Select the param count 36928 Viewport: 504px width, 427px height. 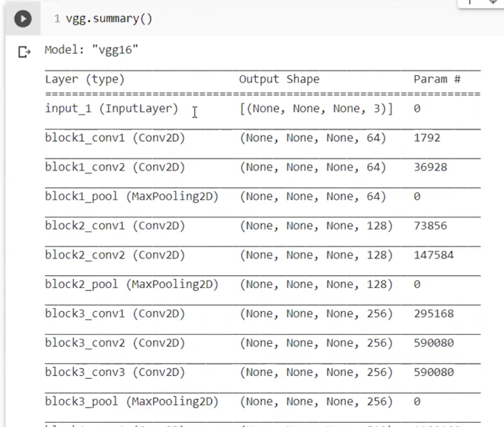(430, 167)
